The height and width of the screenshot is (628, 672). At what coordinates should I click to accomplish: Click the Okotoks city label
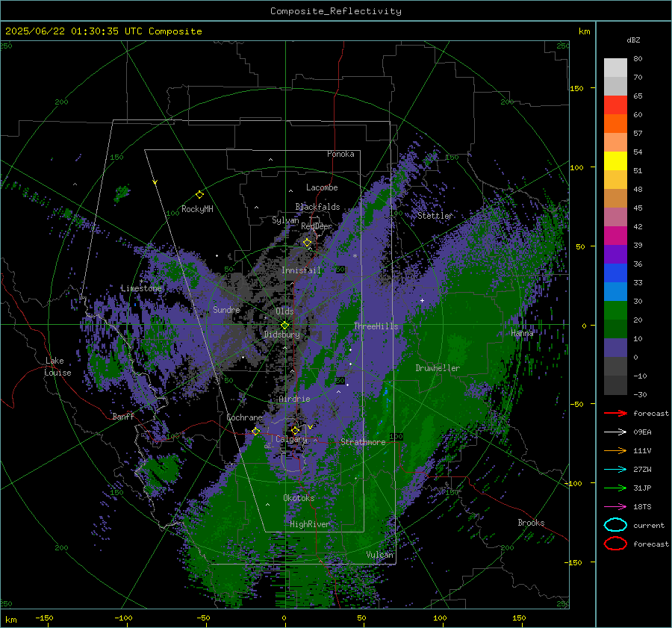point(299,498)
